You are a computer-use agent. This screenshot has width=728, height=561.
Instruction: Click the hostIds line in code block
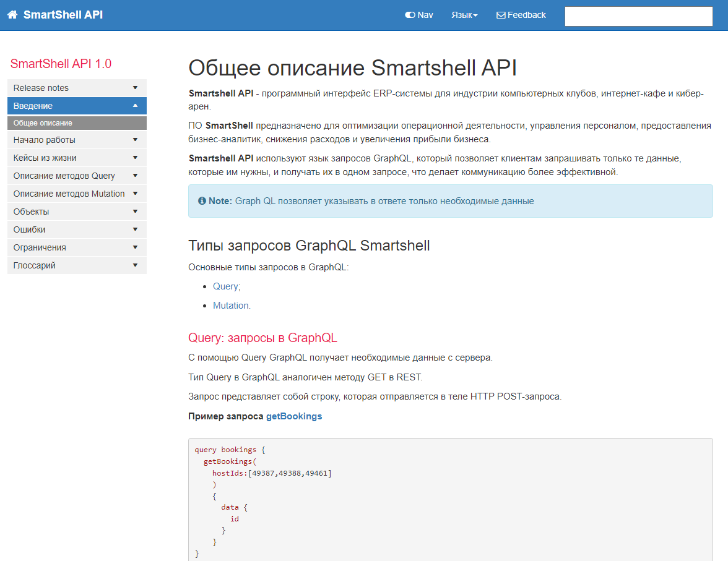(272, 473)
